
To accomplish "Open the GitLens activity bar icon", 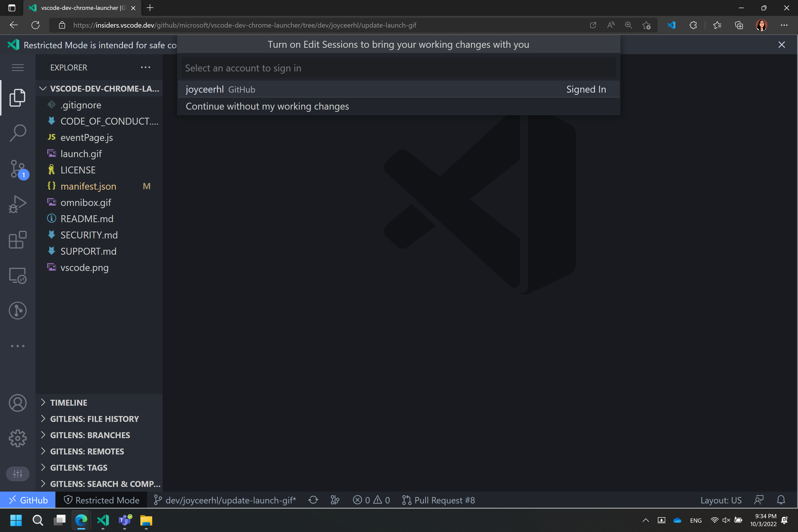I will tap(18, 310).
